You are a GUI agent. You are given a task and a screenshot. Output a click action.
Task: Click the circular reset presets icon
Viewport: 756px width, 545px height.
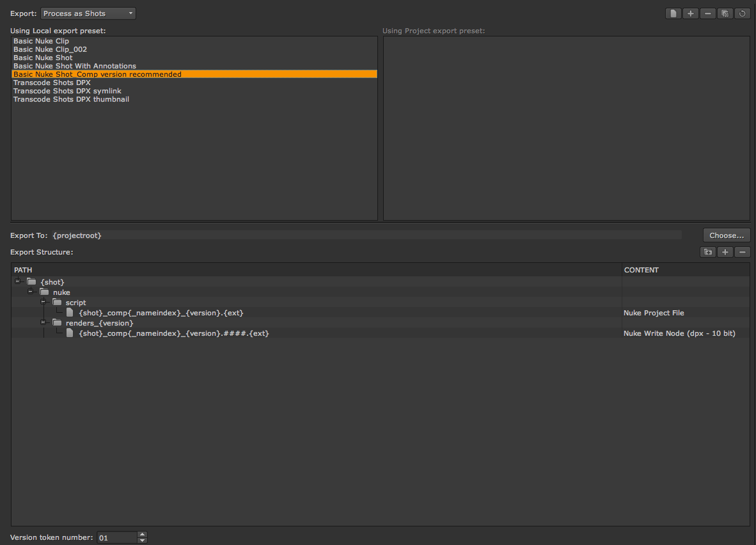pos(743,13)
